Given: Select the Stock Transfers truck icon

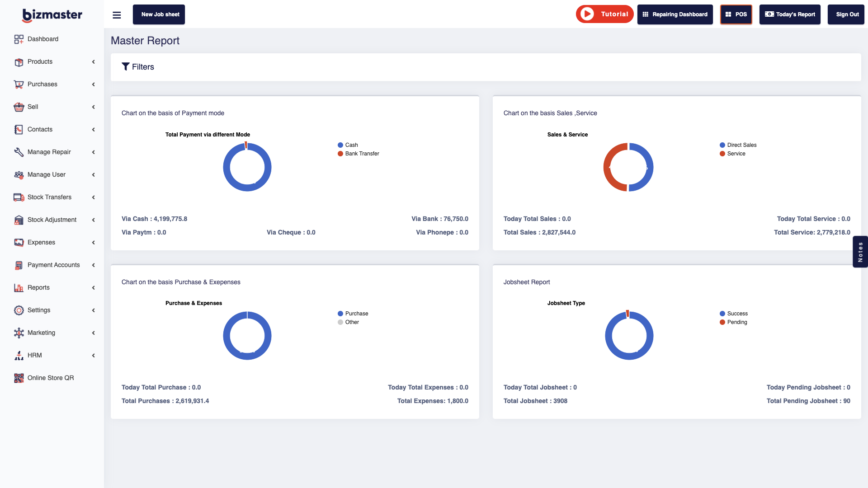Looking at the screenshot, I should coord(19,197).
